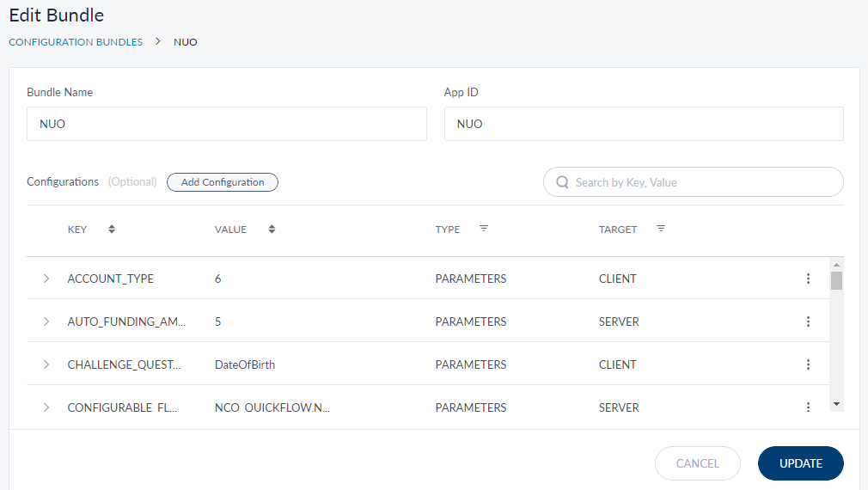The image size is (868, 490).
Task: Click the Add Configuration button
Action: click(x=223, y=182)
